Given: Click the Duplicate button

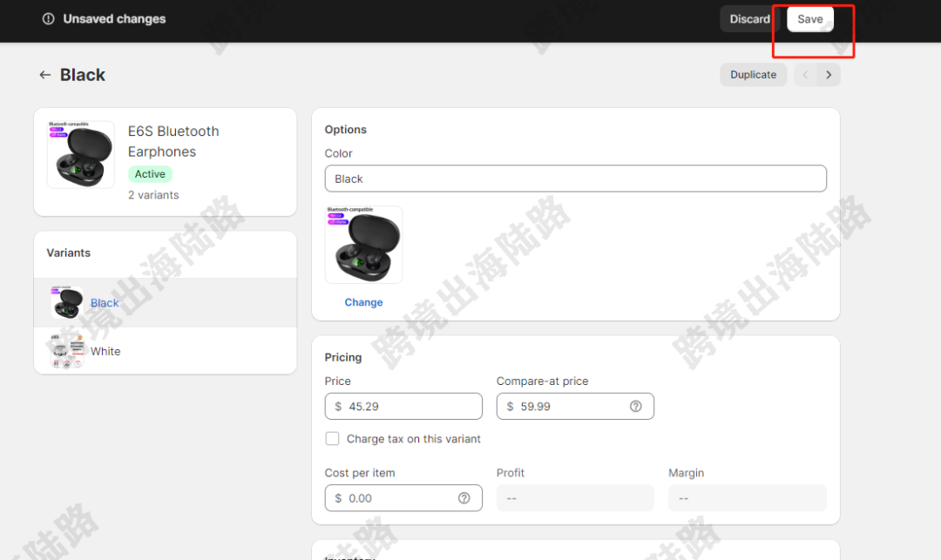Looking at the screenshot, I should pos(753,75).
